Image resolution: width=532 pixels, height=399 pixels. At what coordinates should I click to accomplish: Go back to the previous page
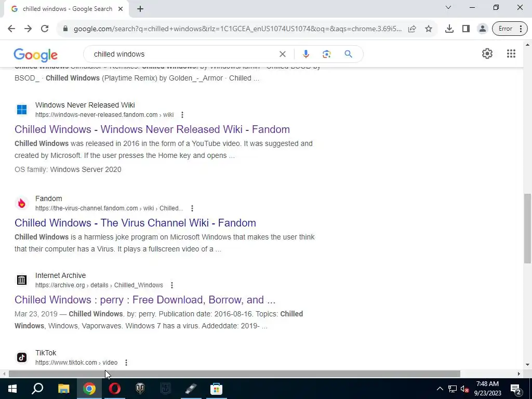11,29
